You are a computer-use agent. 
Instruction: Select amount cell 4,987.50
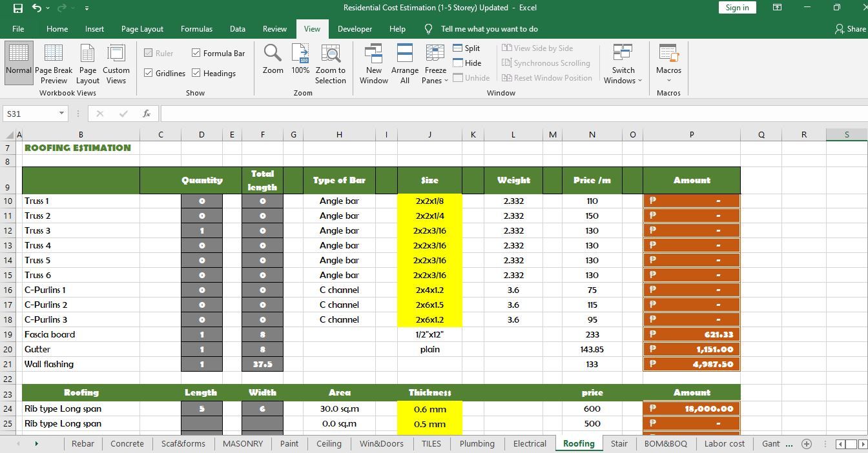tap(692, 364)
